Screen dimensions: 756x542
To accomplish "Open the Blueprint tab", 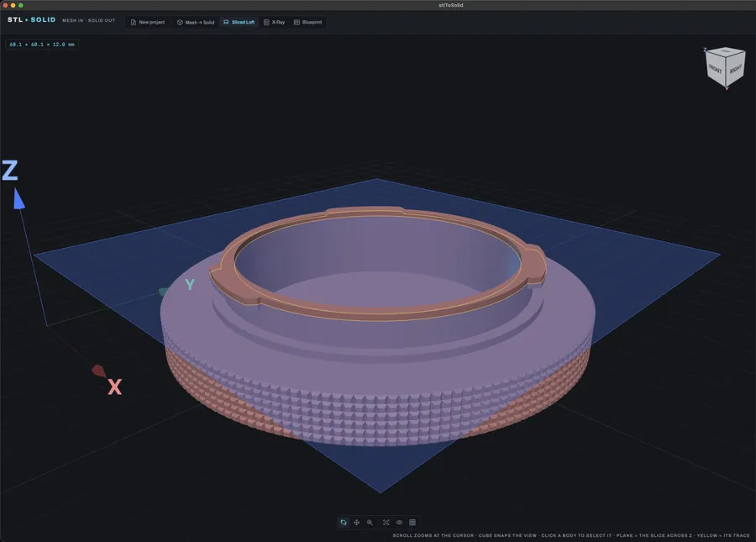I will click(x=307, y=22).
